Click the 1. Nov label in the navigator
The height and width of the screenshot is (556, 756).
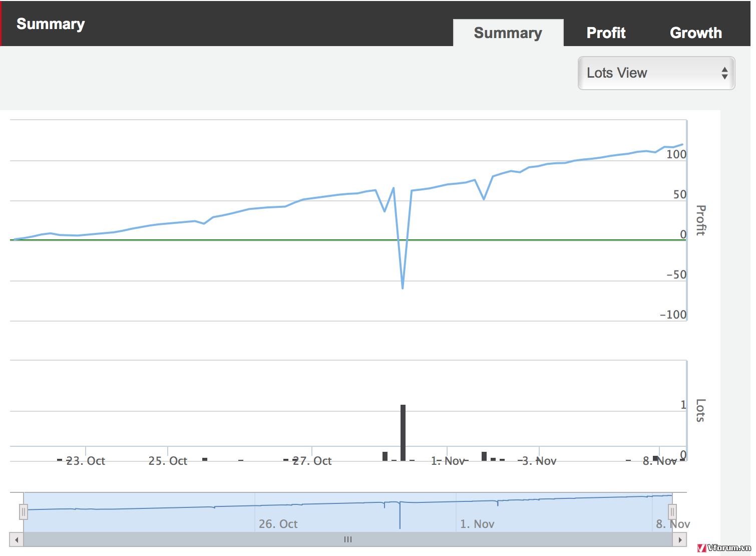[x=477, y=524]
